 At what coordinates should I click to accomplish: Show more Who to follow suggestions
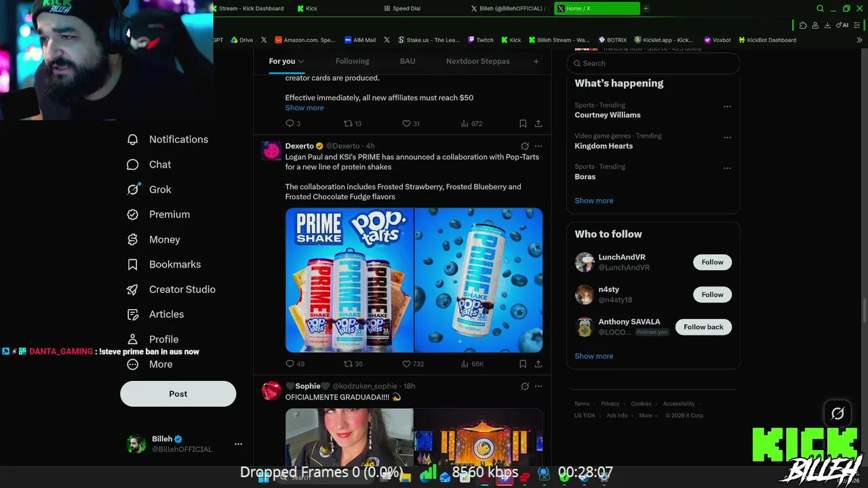point(594,356)
